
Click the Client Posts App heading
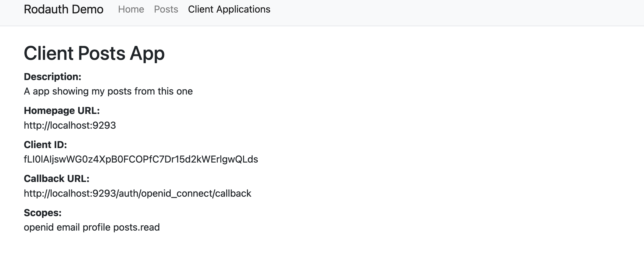(x=94, y=53)
